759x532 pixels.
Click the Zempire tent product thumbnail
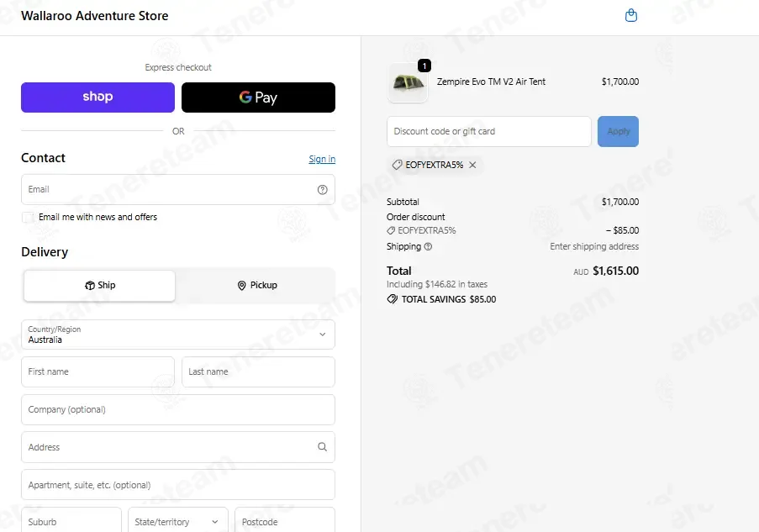(x=408, y=82)
